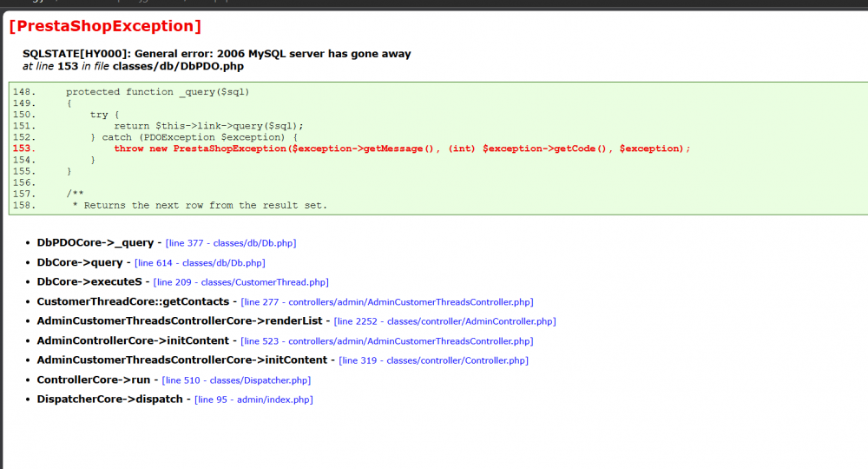Click code line 151 'return $this->link->query($sql);'
Screen dimensions: 868x469
[208, 126]
